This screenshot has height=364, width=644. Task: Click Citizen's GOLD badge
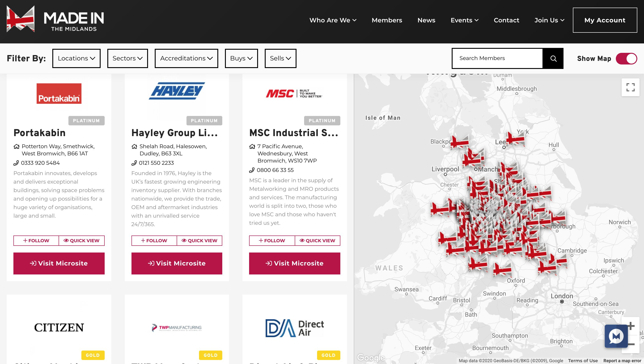93,355
